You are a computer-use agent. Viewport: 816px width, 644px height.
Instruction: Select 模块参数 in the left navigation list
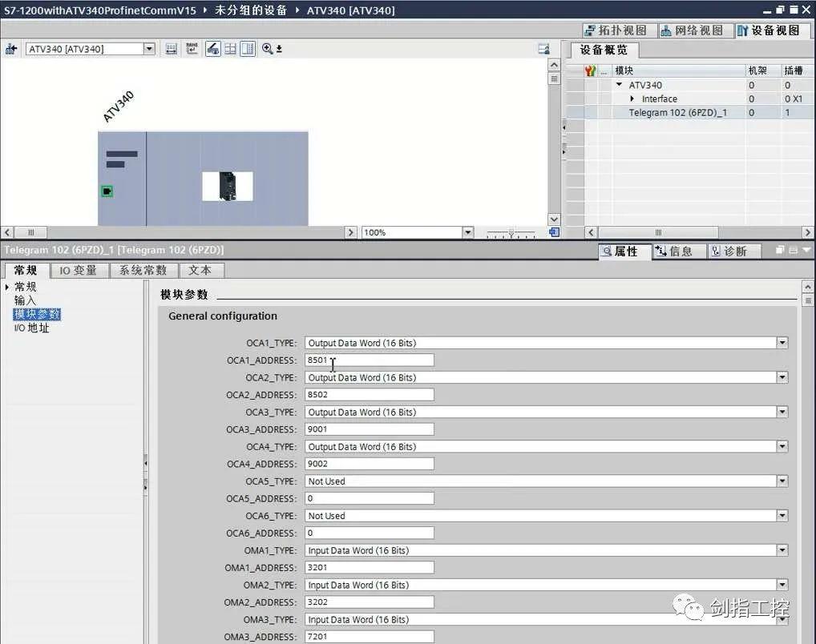coord(36,314)
